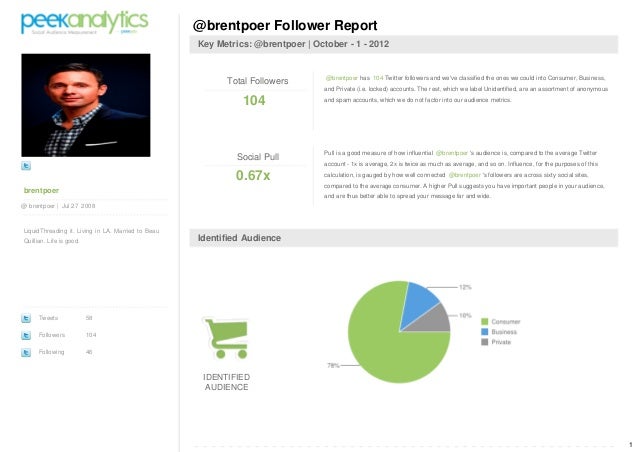Click the Twitter icon below profile photo
The width and height of the screenshot is (638, 452).
pos(26,166)
